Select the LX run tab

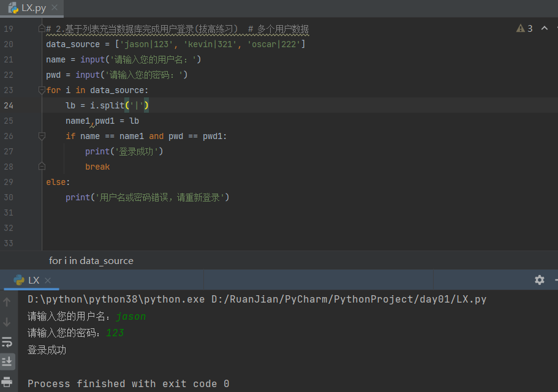tap(31, 281)
